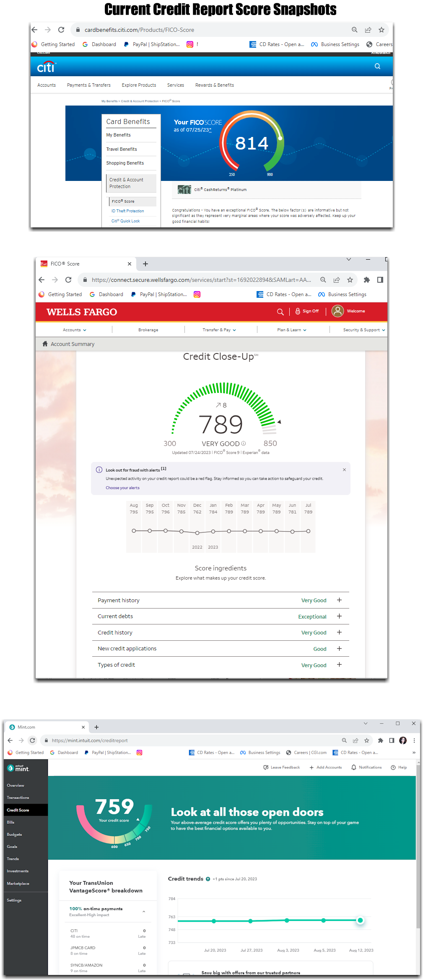This screenshot has width=423, height=980.
Task: Open Payments & Transfers in the Citi menu
Action: (x=89, y=85)
